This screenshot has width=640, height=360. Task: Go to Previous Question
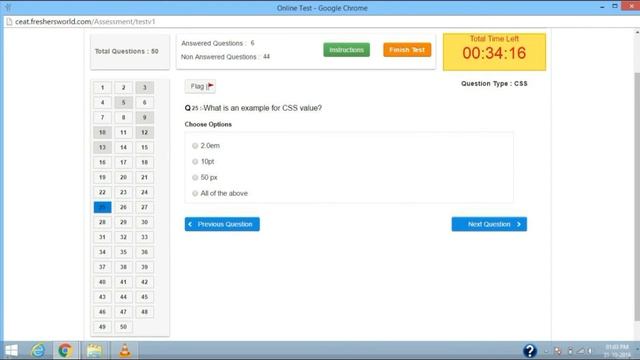pos(222,224)
